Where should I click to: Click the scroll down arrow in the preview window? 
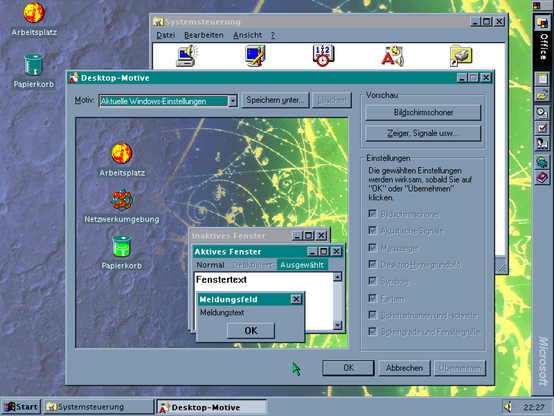point(338,324)
